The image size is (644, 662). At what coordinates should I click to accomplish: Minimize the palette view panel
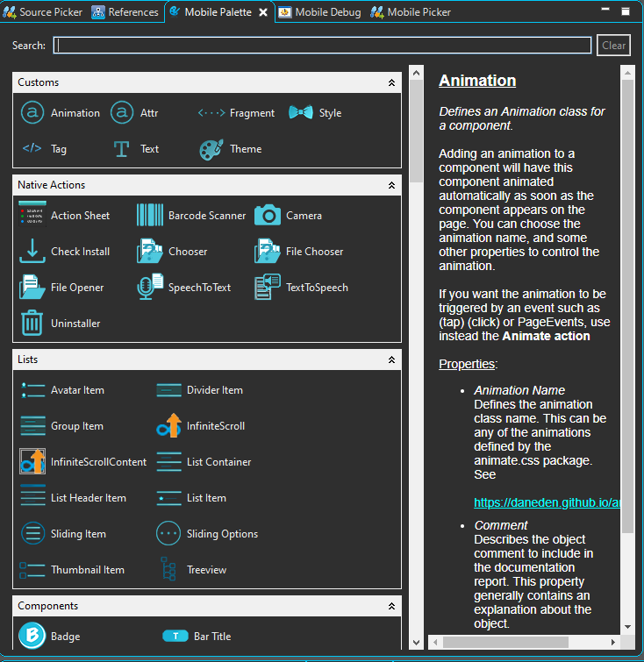point(605,10)
